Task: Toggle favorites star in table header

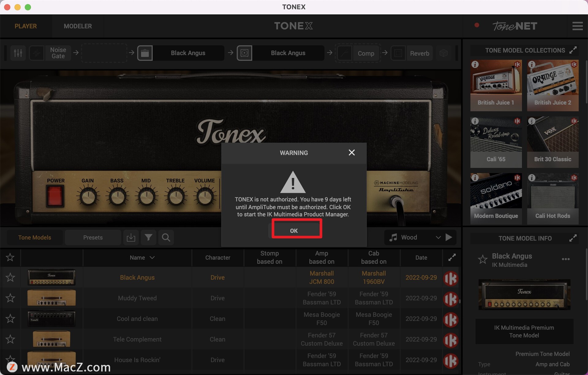Action: pyautogui.click(x=10, y=257)
